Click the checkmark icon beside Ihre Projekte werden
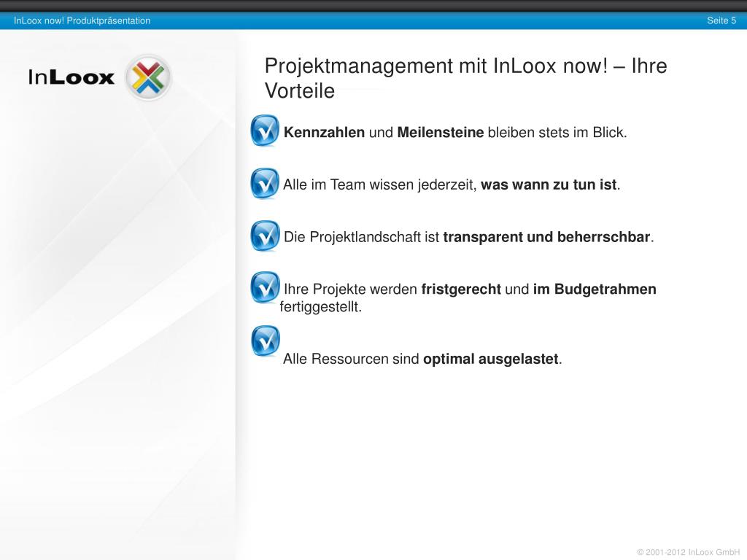This screenshot has height=560, width=747. [x=265, y=287]
